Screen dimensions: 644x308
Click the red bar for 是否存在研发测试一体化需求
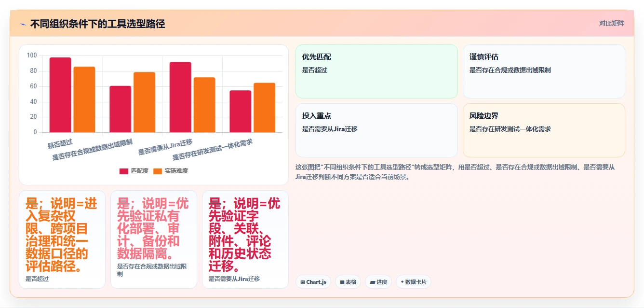241,112
